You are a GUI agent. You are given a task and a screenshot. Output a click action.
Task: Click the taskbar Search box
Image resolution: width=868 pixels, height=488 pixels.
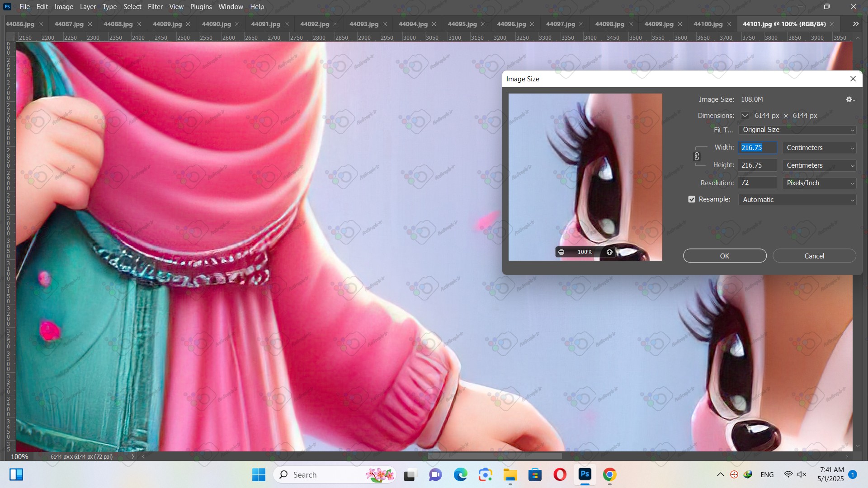335,474
